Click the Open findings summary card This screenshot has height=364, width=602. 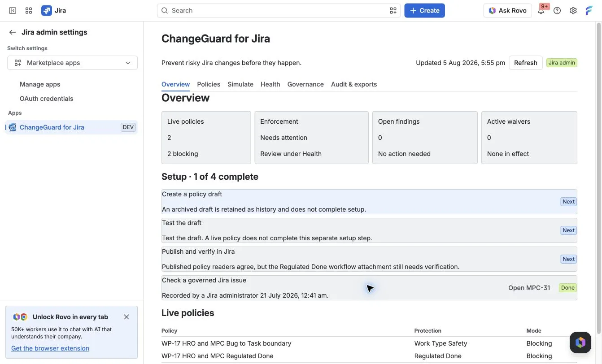tap(425, 138)
